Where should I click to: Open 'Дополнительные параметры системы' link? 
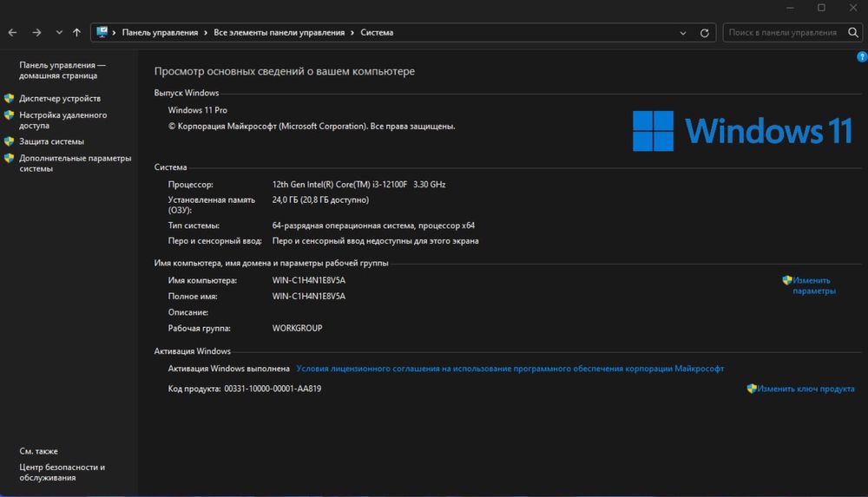(76, 163)
